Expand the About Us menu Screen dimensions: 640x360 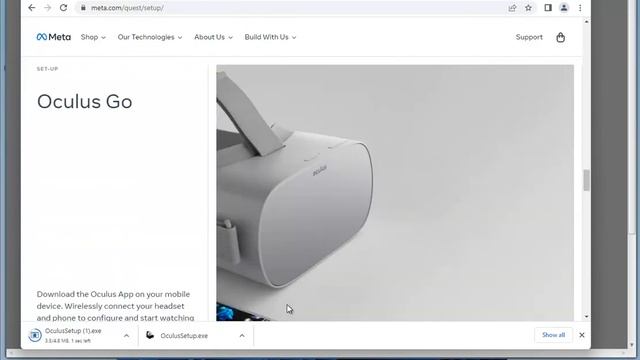click(x=213, y=37)
